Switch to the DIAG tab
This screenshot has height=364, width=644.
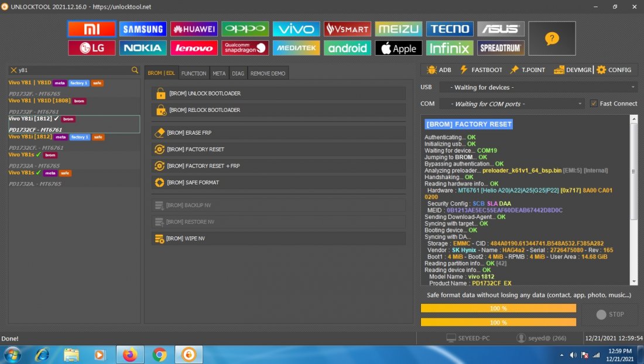tap(238, 73)
